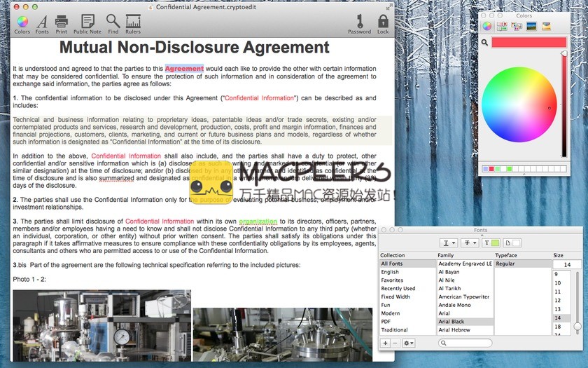Viewport: 588px width, 368px height.
Task: Open the underline dropdown in Fonts panel
Action: (449, 243)
